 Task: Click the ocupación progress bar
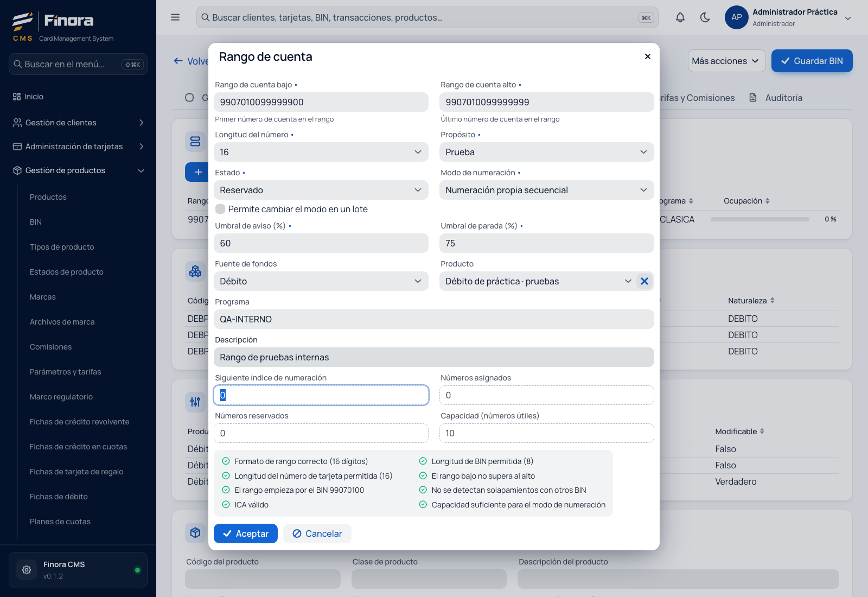pyautogui.click(x=759, y=219)
